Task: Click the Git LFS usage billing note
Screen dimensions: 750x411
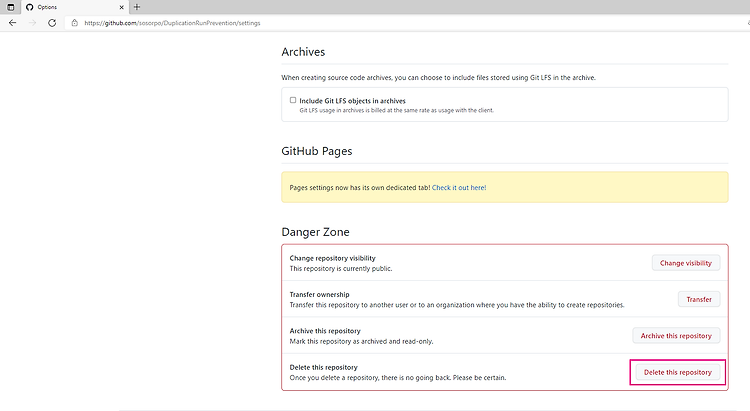Action: tap(397, 110)
